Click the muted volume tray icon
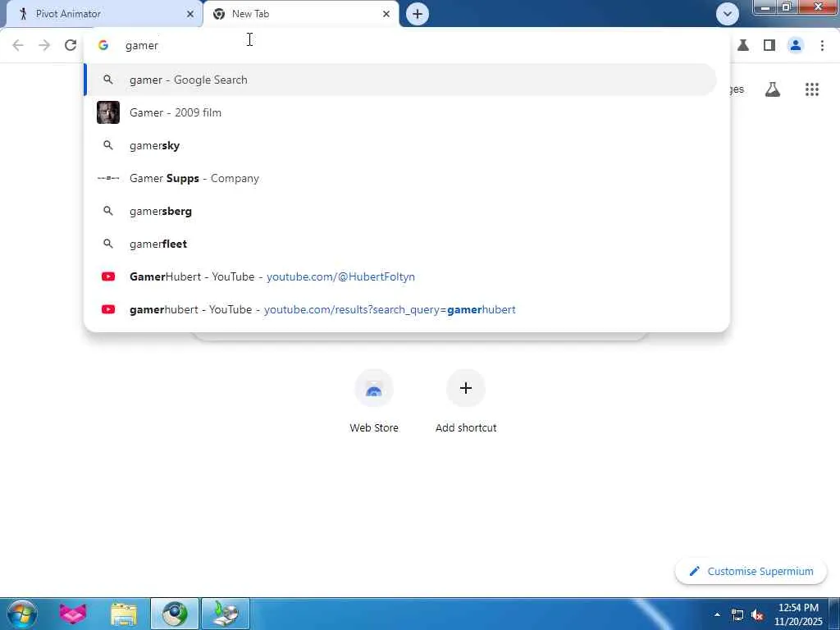Screen dimensions: 840x630 click(757, 615)
